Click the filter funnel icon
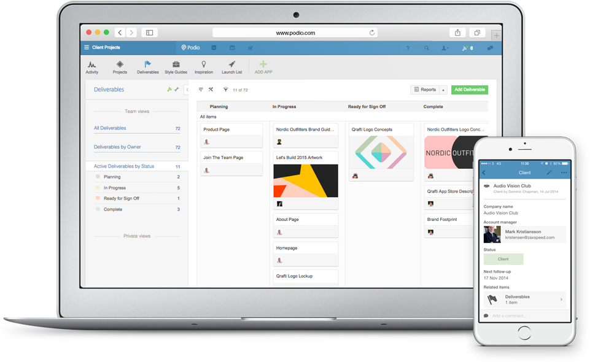 [225, 90]
